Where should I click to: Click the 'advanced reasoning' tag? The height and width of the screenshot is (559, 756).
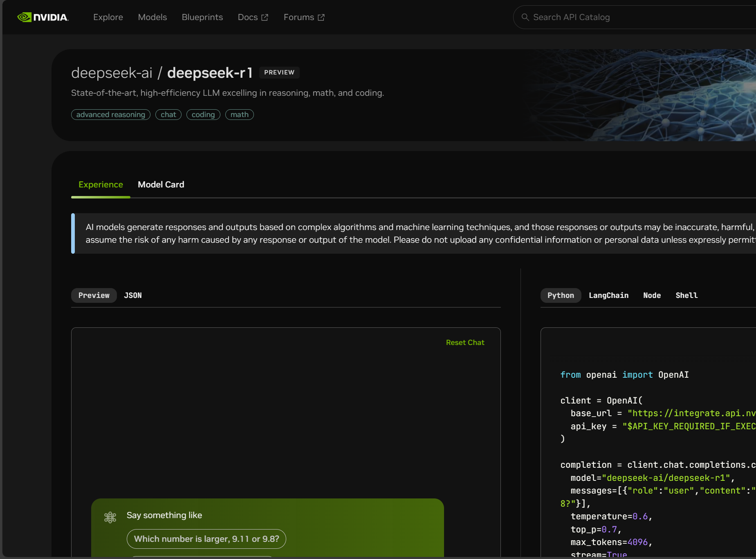pyautogui.click(x=110, y=115)
